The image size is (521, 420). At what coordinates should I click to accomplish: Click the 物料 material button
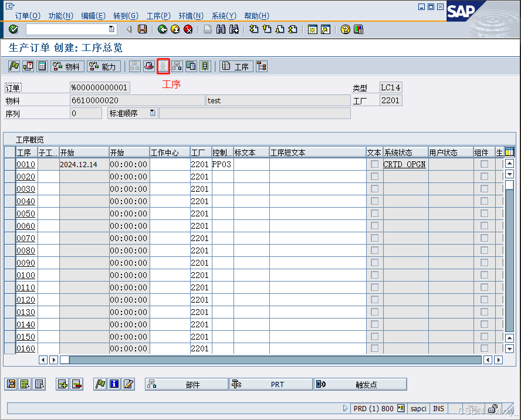(x=67, y=66)
